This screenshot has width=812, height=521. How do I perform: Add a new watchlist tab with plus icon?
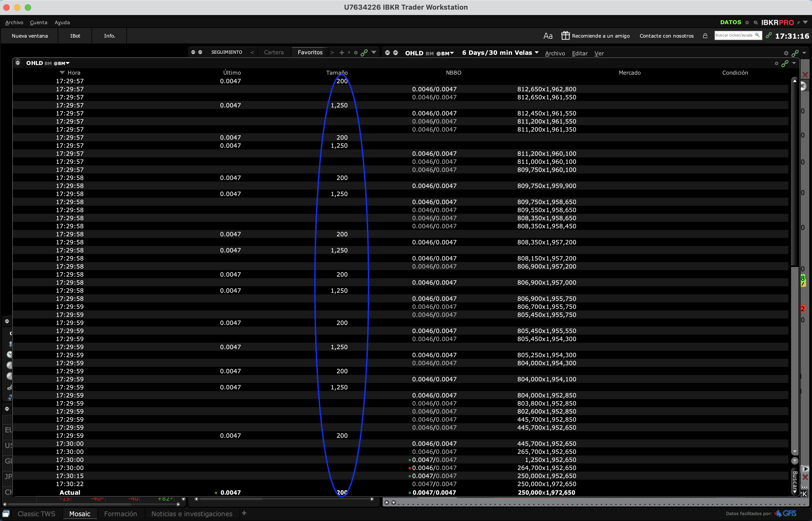point(342,52)
